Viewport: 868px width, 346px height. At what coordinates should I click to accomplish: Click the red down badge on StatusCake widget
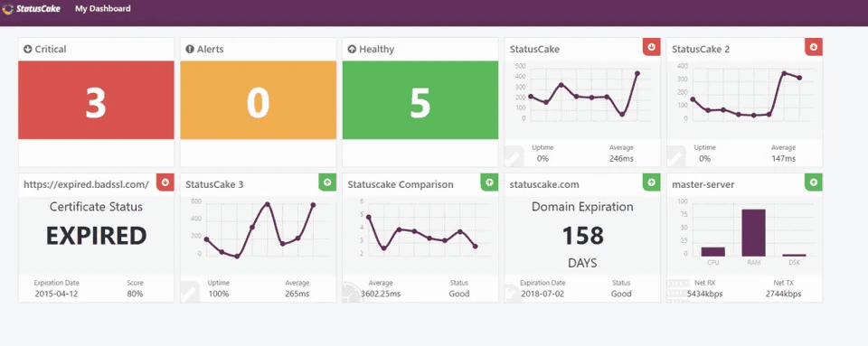(652, 47)
